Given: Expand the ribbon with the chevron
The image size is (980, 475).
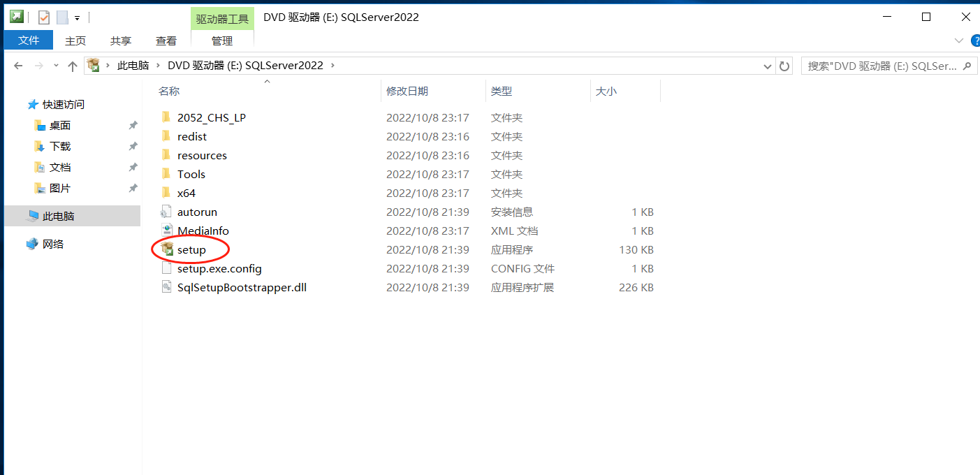Looking at the screenshot, I should click(958, 41).
